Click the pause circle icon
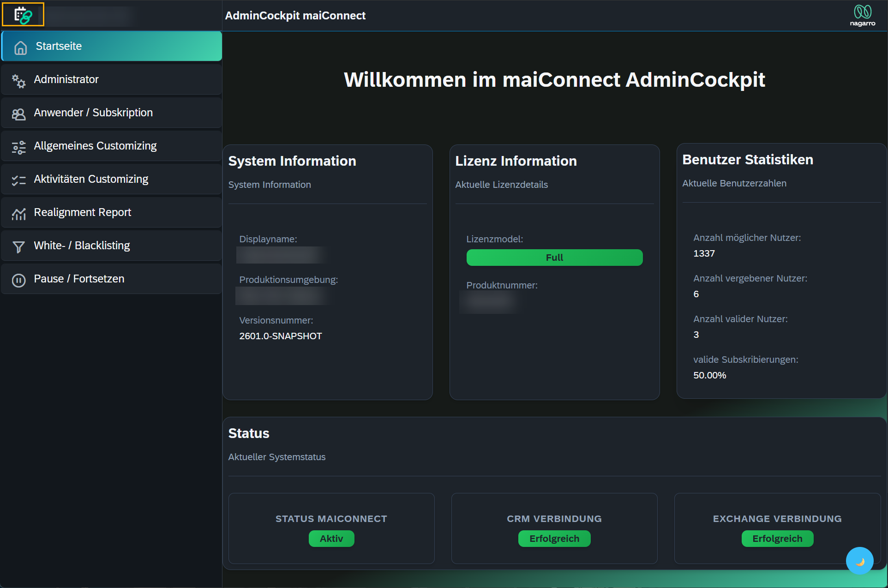Viewport: 888px width, 588px height. pyautogui.click(x=18, y=280)
